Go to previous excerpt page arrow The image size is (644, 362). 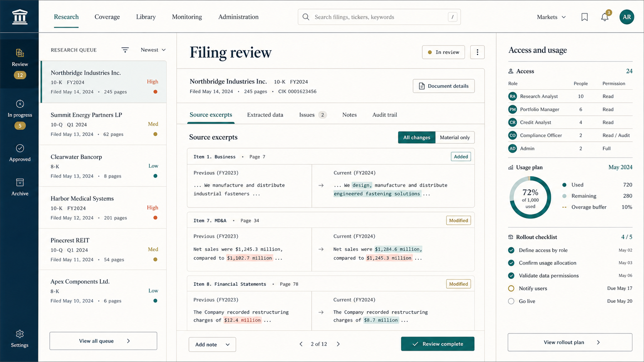point(301,344)
